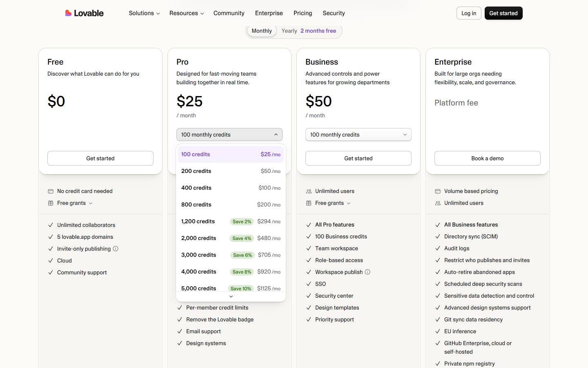Click info icon next to Workspace publish
Viewport: 588px width, 368px height.
[367, 272]
